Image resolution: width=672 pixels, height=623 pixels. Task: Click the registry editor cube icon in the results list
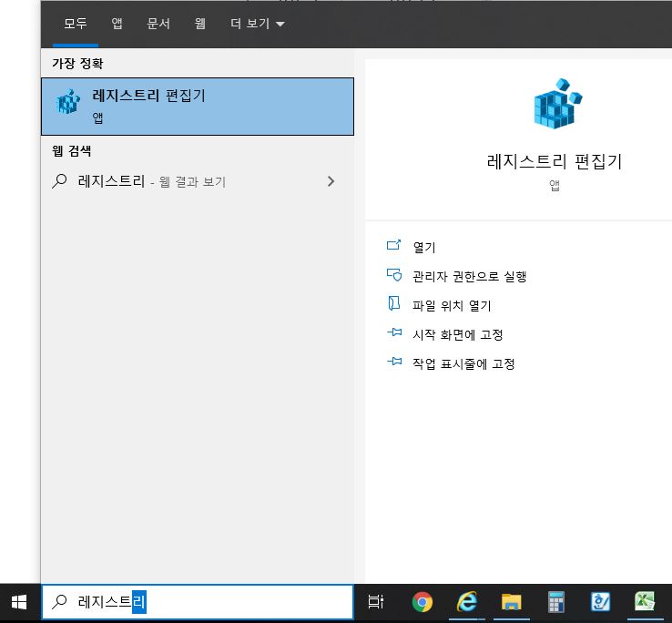click(x=68, y=102)
